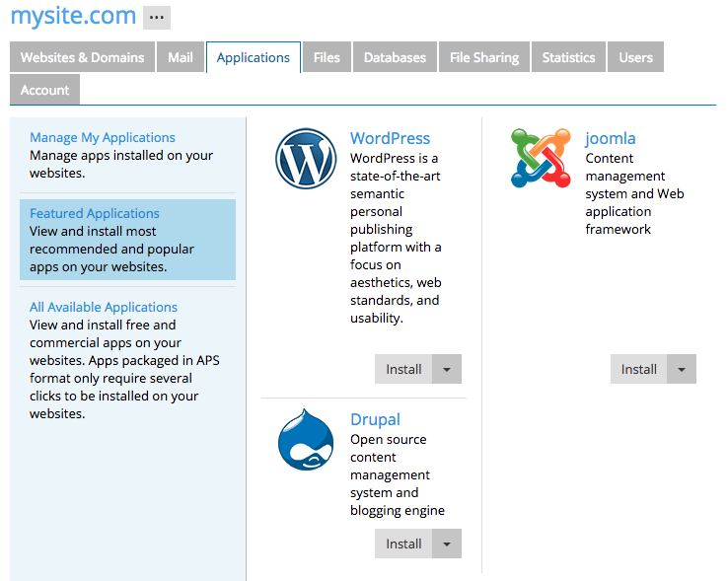Switch to the Websites & Domains tab

[x=83, y=57]
